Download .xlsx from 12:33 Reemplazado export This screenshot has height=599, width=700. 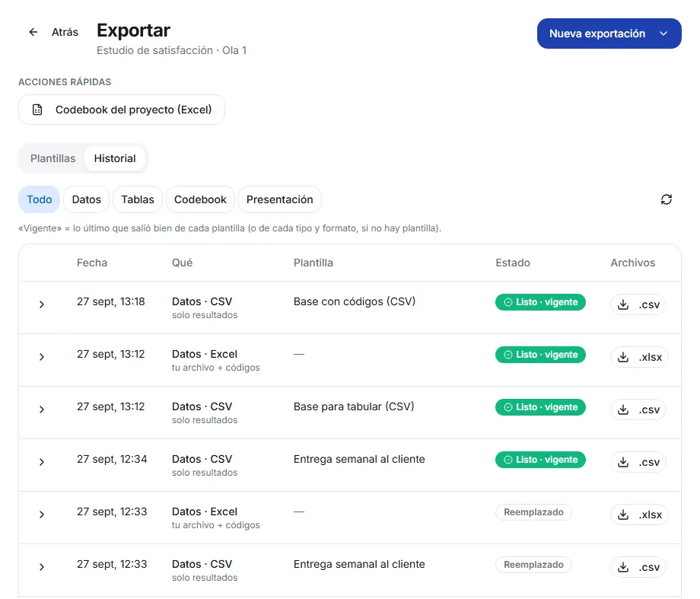coord(639,515)
